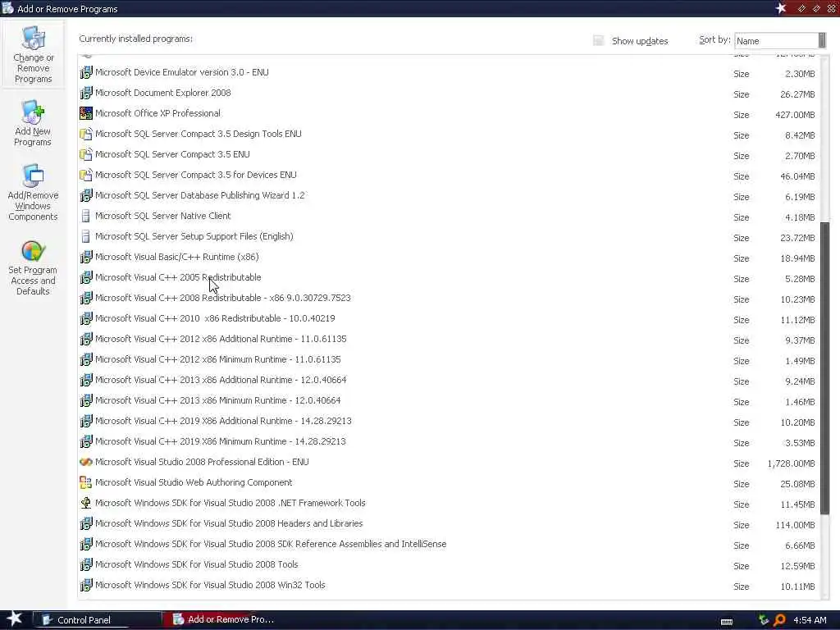The height and width of the screenshot is (630, 840).
Task: Click the Visual Studio Web Authoring Component icon
Action: [x=85, y=482]
